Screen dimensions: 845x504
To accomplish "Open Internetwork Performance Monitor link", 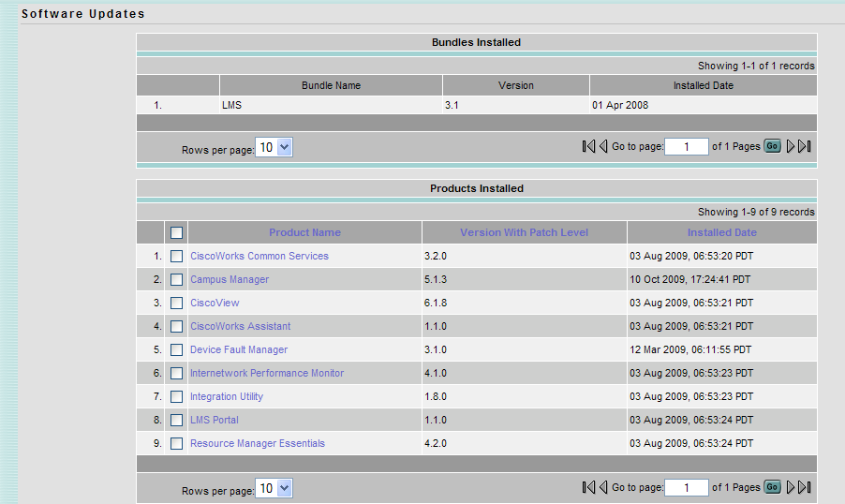I will pos(267,373).
